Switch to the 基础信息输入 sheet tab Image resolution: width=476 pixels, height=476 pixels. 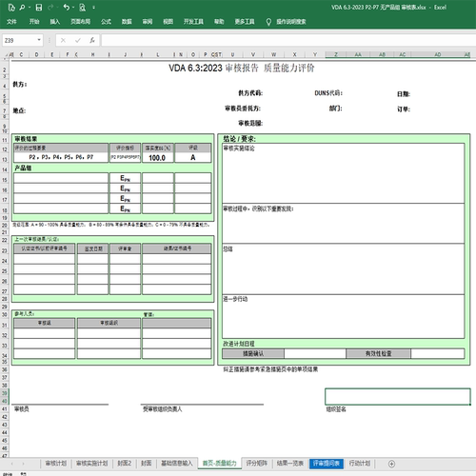click(x=177, y=464)
